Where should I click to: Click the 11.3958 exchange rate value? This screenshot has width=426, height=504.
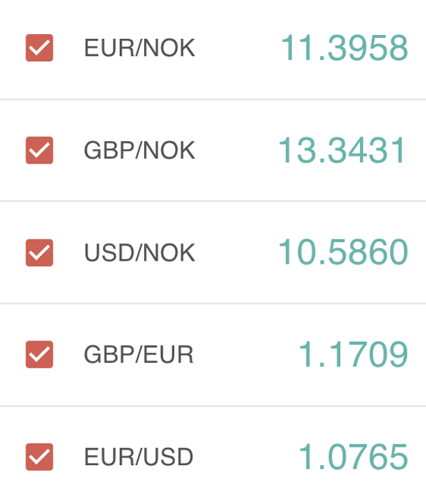coord(344,48)
